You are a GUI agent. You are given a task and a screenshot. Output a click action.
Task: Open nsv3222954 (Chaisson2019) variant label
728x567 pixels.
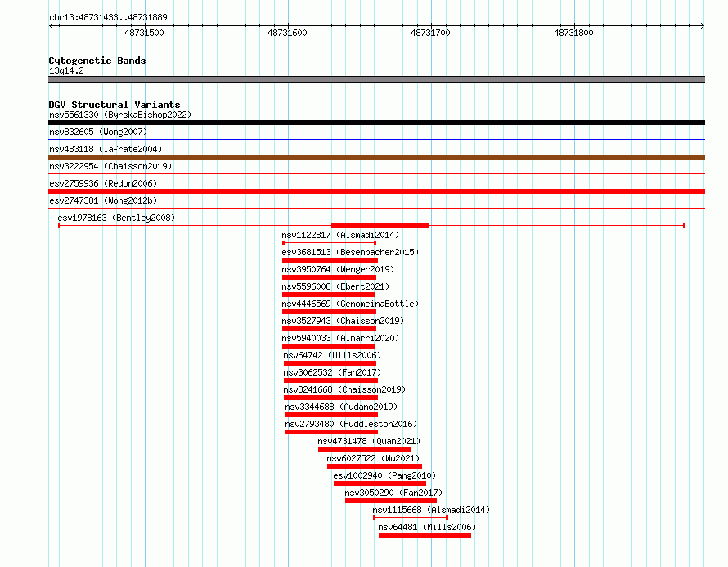[x=110, y=166]
